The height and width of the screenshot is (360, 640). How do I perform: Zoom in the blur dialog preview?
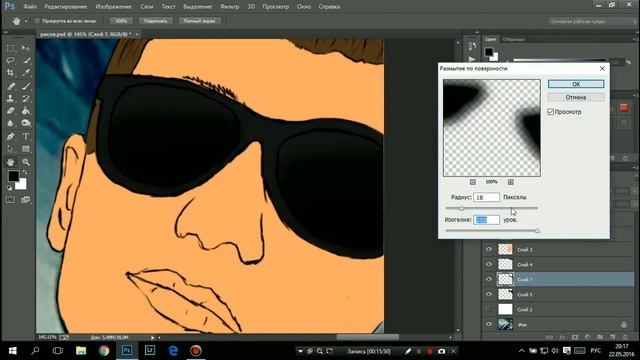click(x=511, y=182)
